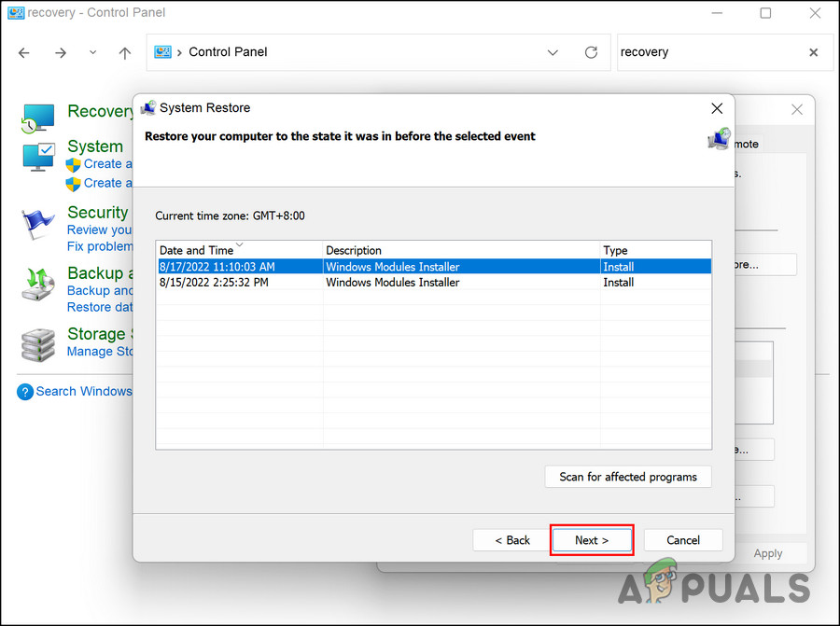840x626 pixels.
Task: Click Next to confirm the restore point
Action: point(592,539)
